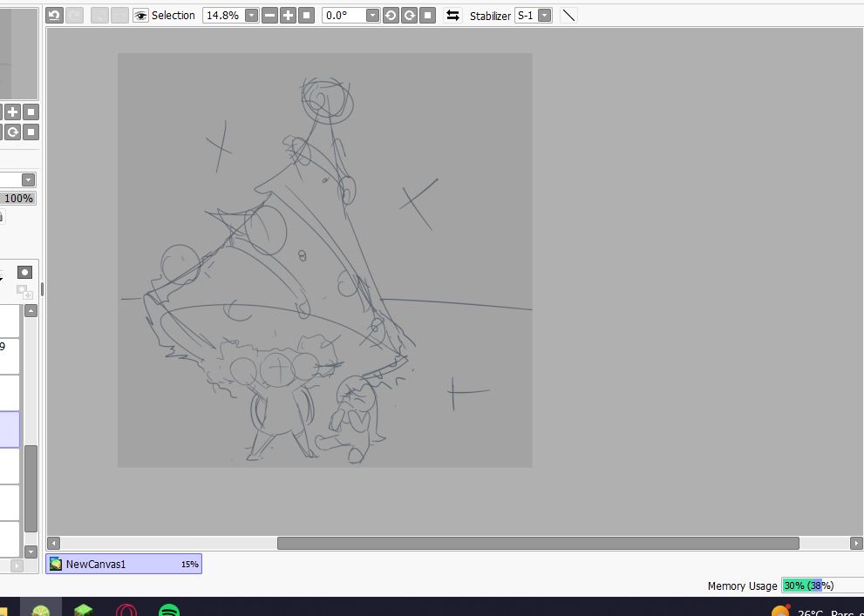Open the Stabilizer S-1 dropdown
864x616 pixels.
pyautogui.click(x=544, y=16)
